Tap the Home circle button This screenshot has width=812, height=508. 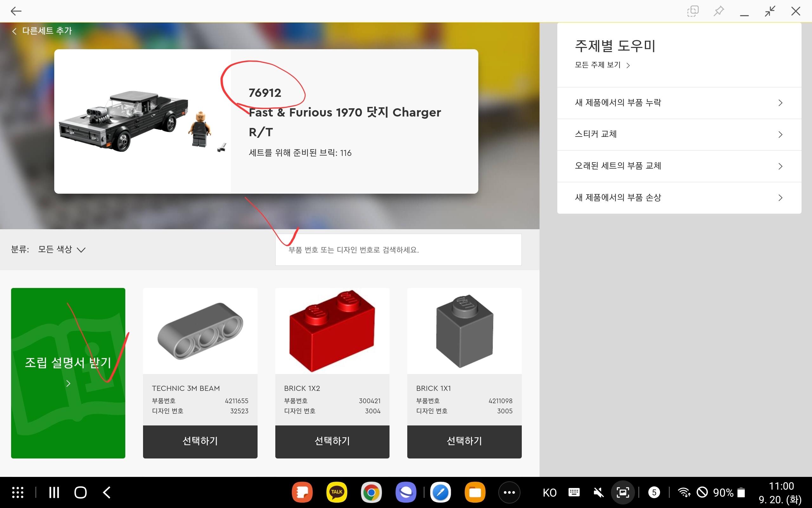pos(81,492)
